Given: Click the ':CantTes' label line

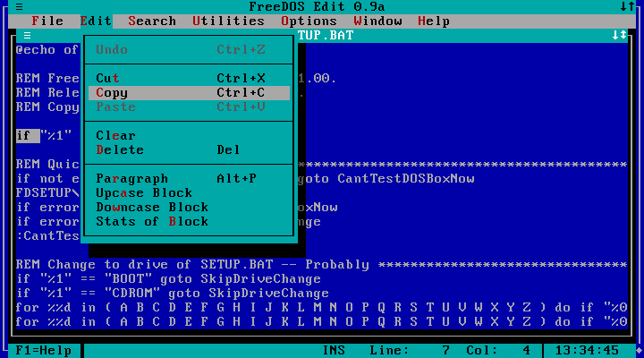Looking at the screenshot, I should [x=47, y=236].
